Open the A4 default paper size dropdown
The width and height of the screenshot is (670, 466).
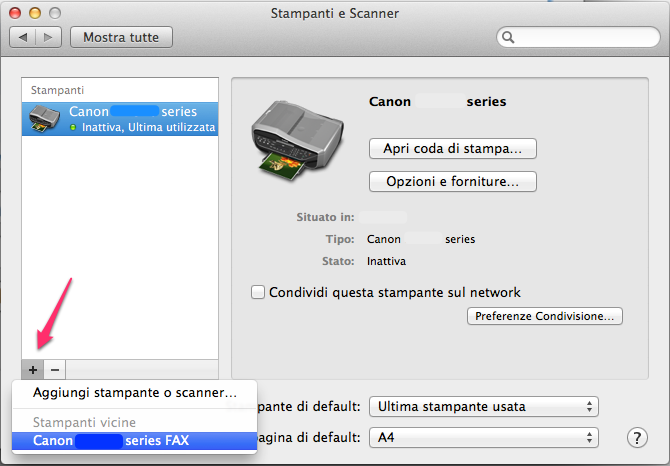pyautogui.click(x=484, y=437)
